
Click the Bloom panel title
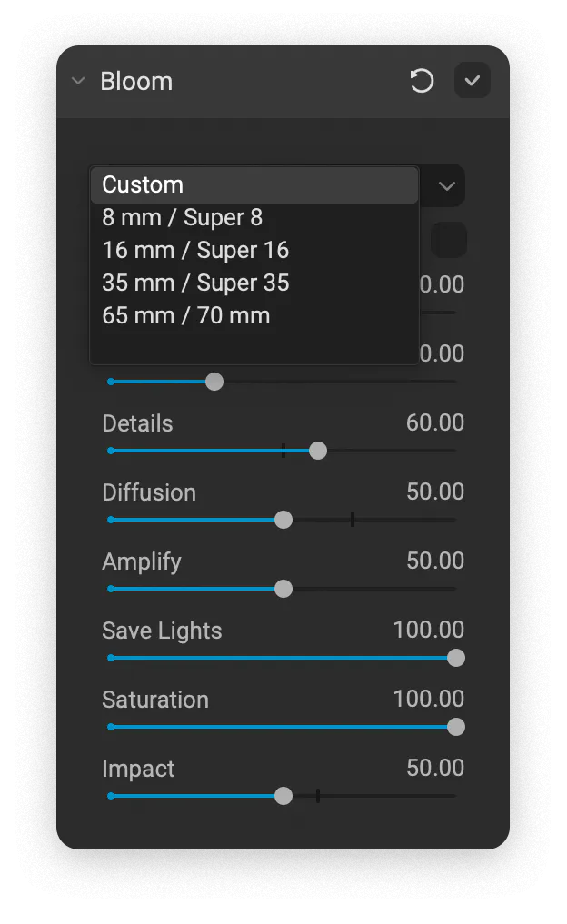pos(136,81)
